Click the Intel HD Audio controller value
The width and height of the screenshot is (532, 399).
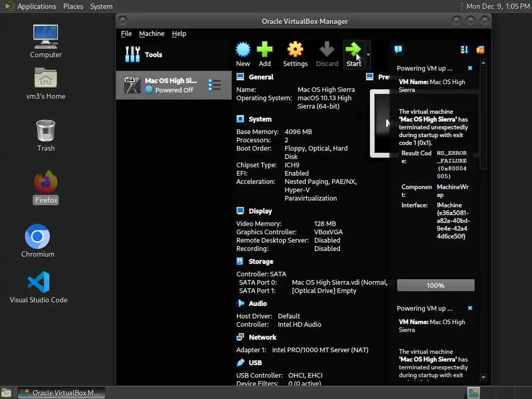299,324
